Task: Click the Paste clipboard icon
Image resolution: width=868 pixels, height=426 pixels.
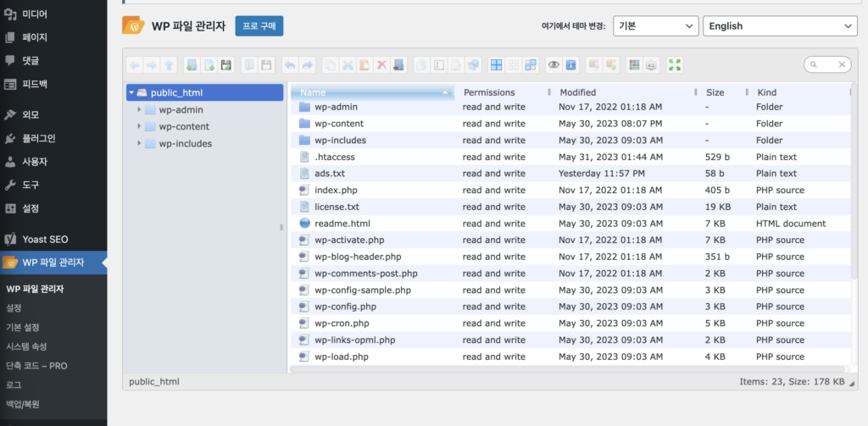Action: [364, 65]
